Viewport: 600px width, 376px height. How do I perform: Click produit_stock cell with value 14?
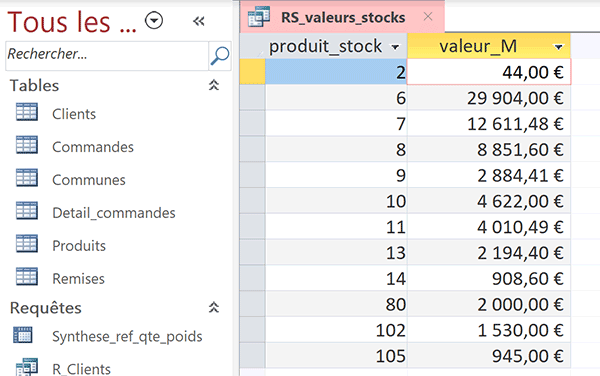[x=336, y=278]
